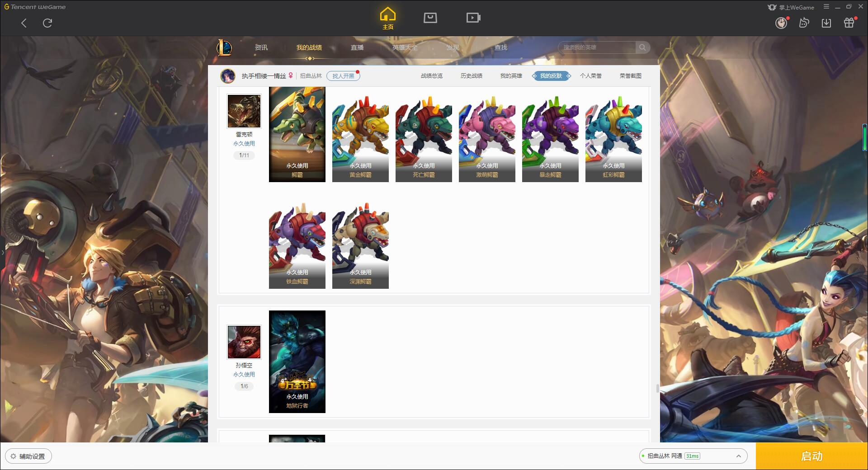The image size is (868, 470).
Task: Open the friends chat icon in the top right
Action: pyautogui.click(x=804, y=23)
